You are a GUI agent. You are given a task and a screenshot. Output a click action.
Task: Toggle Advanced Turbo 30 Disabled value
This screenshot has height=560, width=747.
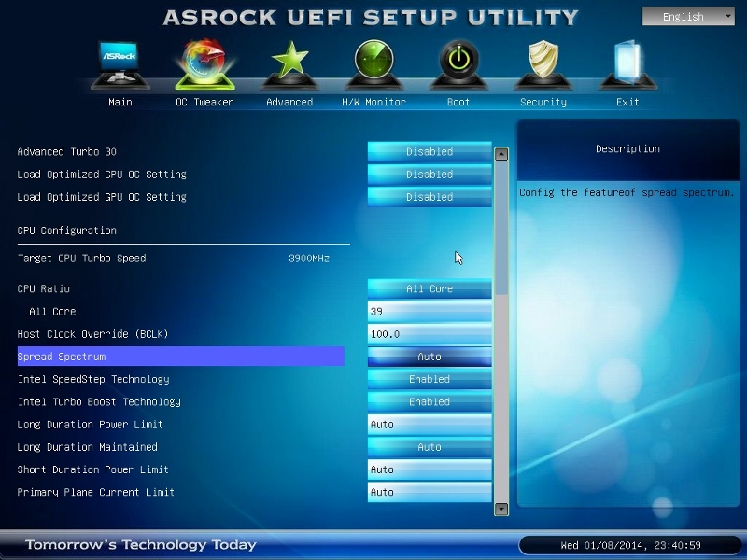point(430,151)
